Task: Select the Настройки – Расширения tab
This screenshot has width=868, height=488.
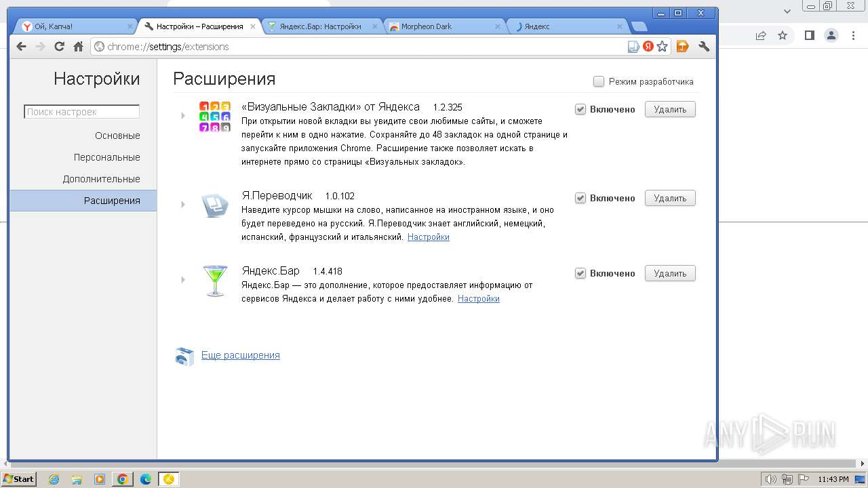Action: pyautogui.click(x=199, y=26)
